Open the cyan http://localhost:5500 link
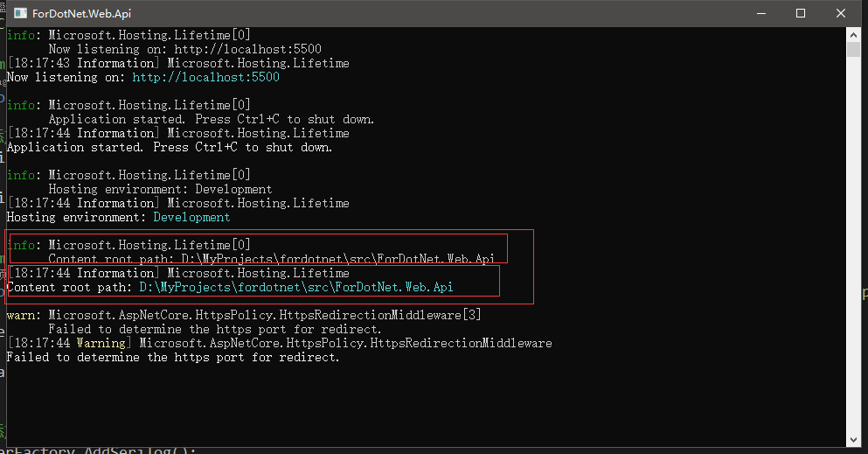 click(x=205, y=78)
